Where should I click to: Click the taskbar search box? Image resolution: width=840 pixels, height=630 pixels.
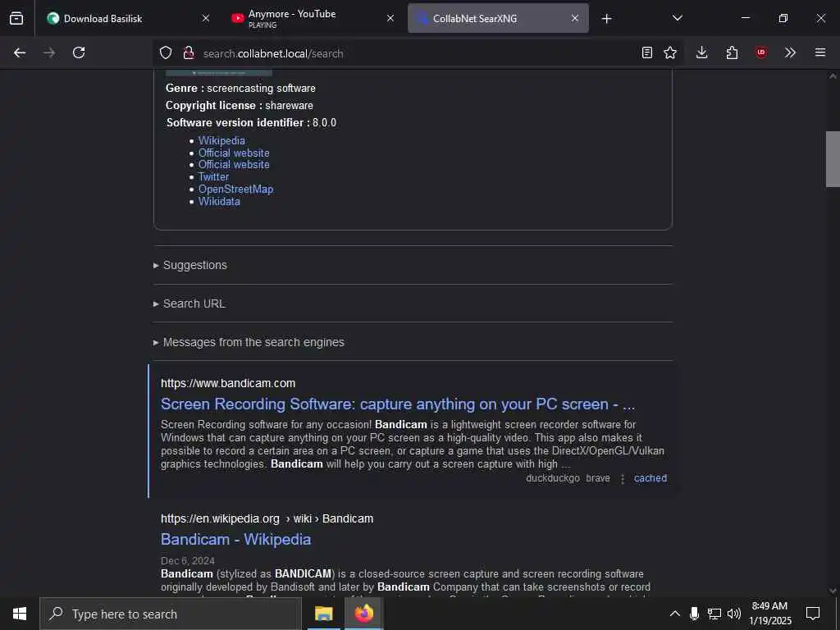pos(171,614)
